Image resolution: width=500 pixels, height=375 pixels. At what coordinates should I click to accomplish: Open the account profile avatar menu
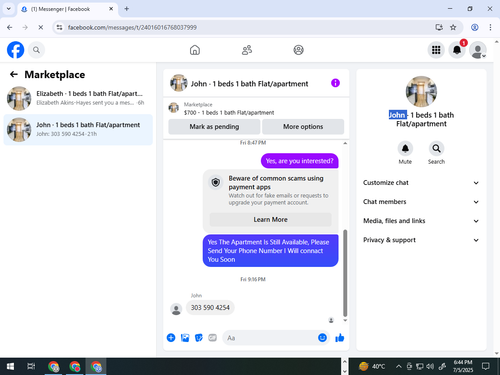(478, 50)
